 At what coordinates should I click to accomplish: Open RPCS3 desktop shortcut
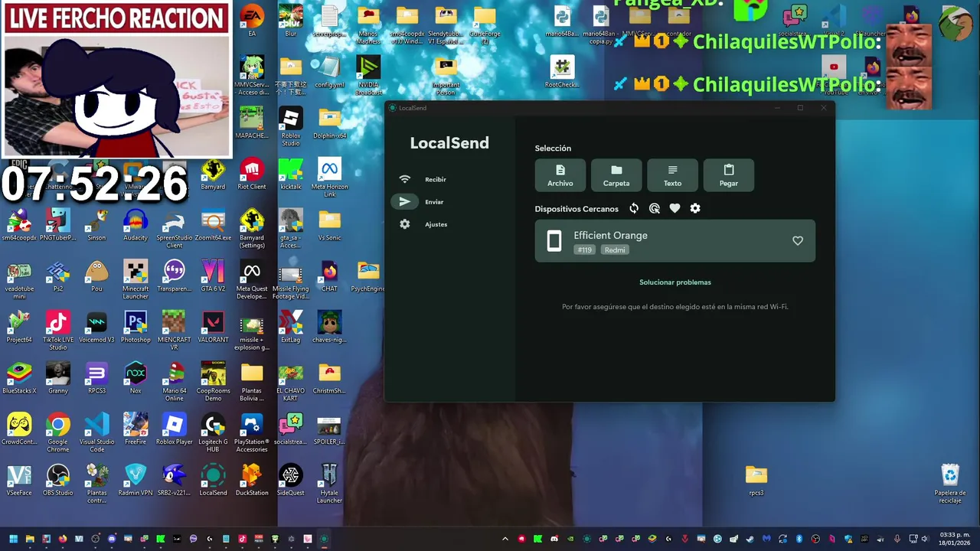pyautogui.click(x=96, y=379)
